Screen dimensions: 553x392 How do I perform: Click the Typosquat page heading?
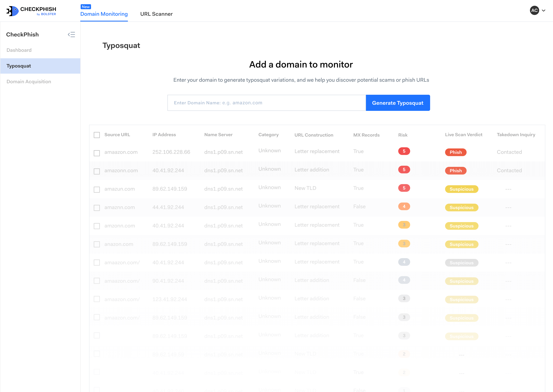pyautogui.click(x=121, y=46)
